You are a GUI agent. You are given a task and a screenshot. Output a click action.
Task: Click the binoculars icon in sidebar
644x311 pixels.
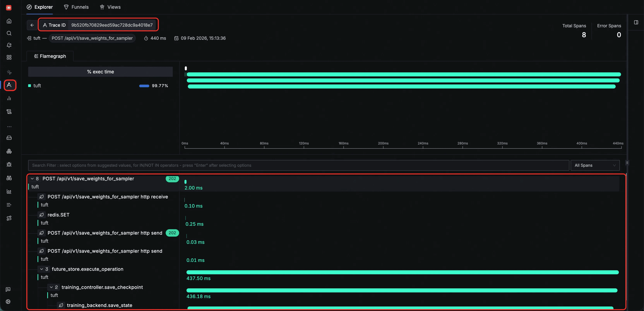[x=9, y=178]
